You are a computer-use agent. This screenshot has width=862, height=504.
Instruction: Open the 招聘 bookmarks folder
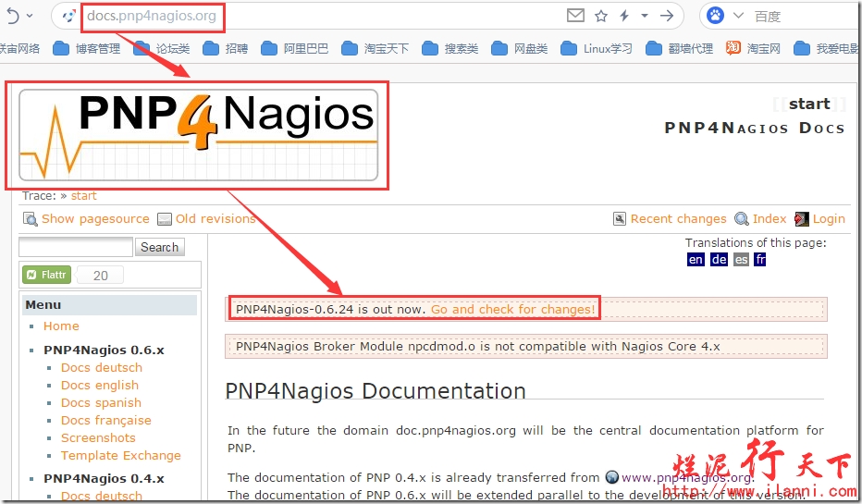click(x=226, y=48)
